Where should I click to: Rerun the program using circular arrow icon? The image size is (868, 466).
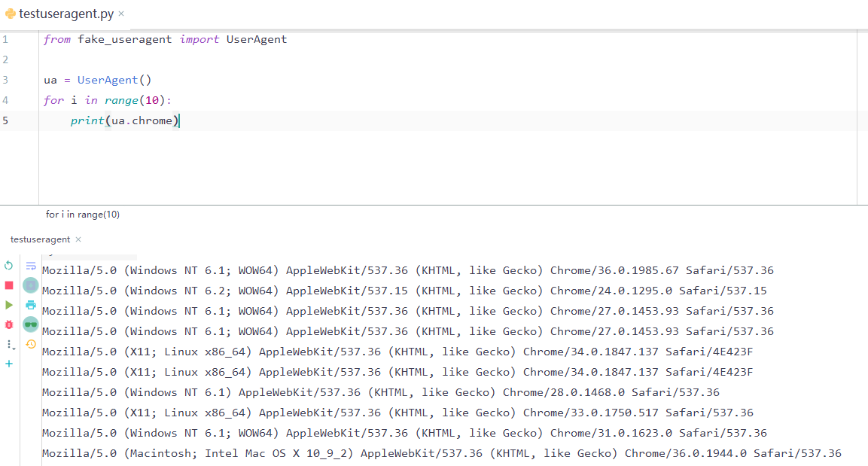8,265
